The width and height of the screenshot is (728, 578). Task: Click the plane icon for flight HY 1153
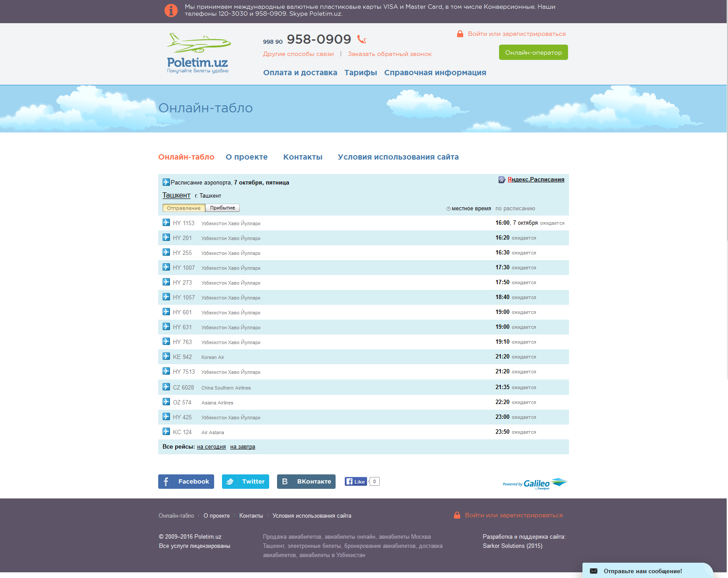point(166,222)
